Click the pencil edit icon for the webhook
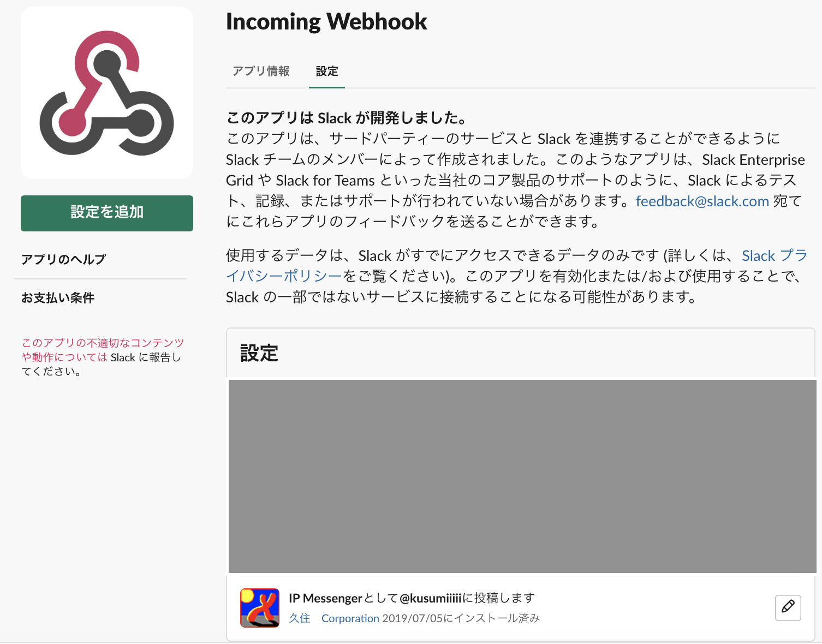Image resolution: width=822 pixels, height=644 pixels. pos(788,607)
